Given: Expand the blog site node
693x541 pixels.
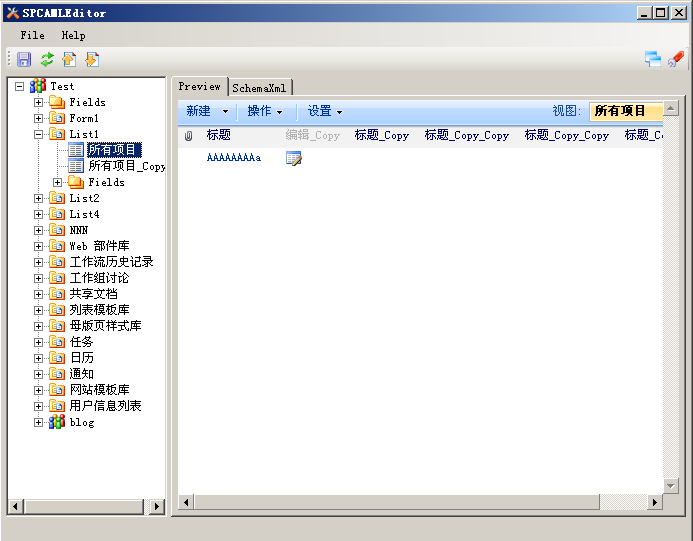Looking at the screenshot, I should pos(38,423).
